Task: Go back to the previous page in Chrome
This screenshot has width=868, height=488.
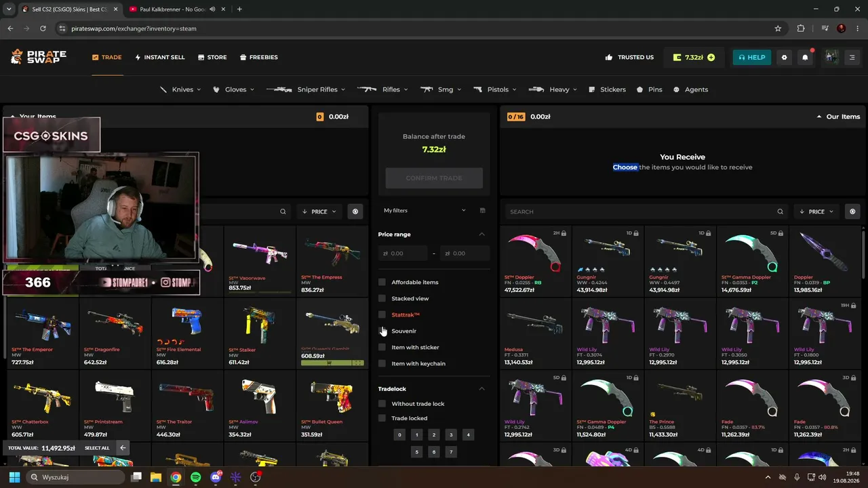Action: tap(10, 28)
